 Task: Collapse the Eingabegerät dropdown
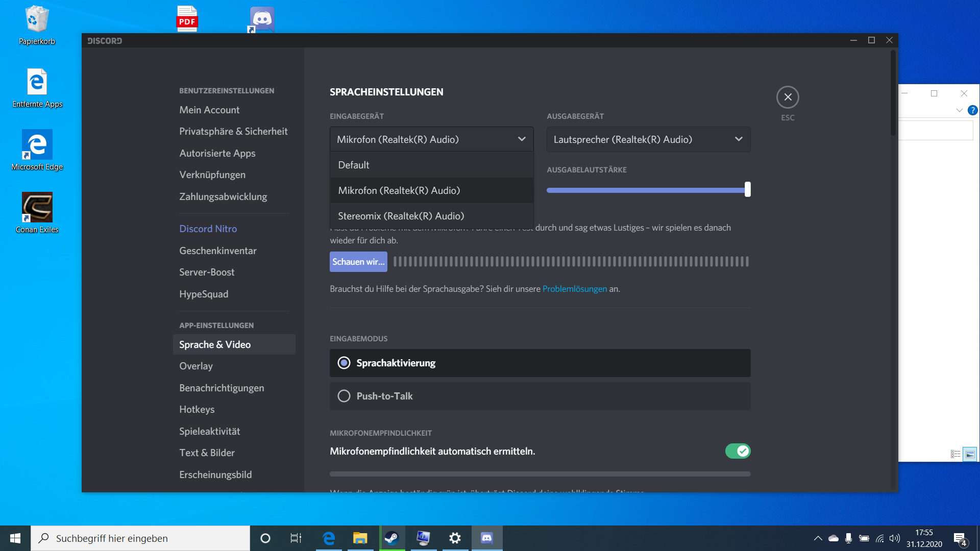tap(432, 139)
